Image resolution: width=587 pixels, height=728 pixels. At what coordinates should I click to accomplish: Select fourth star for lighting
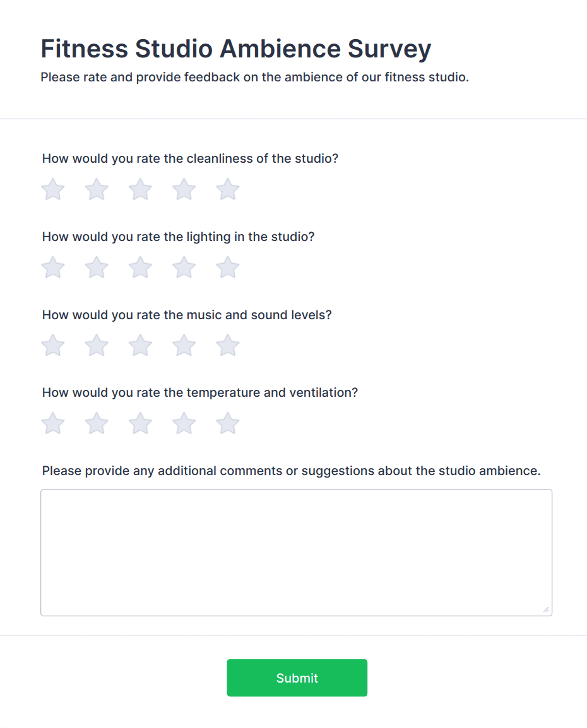(184, 267)
